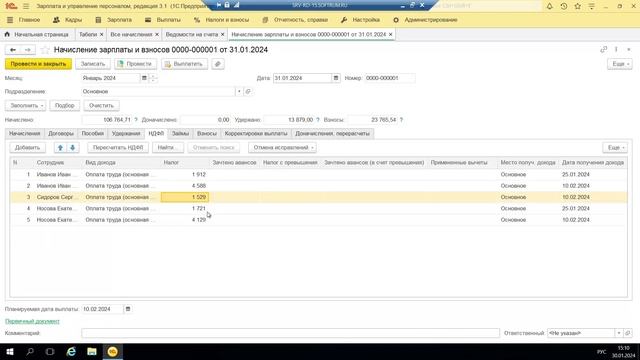Click the Номер input field
Viewport: 640px width, 360px height.
pos(390,78)
